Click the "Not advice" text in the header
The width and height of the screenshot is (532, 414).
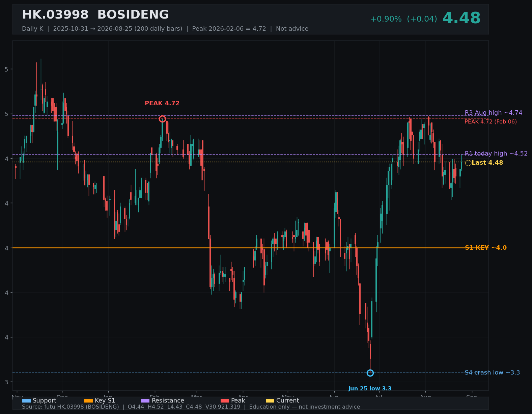tap(292, 29)
